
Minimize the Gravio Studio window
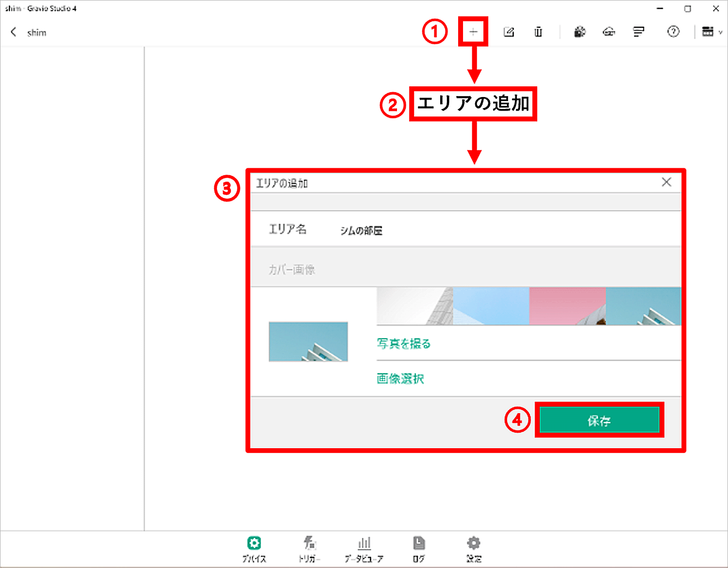660,8
